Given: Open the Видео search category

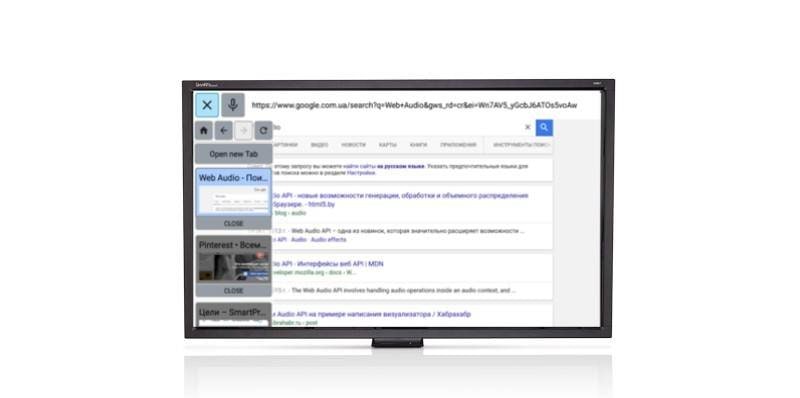Looking at the screenshot, I should [x=319, y=145].
